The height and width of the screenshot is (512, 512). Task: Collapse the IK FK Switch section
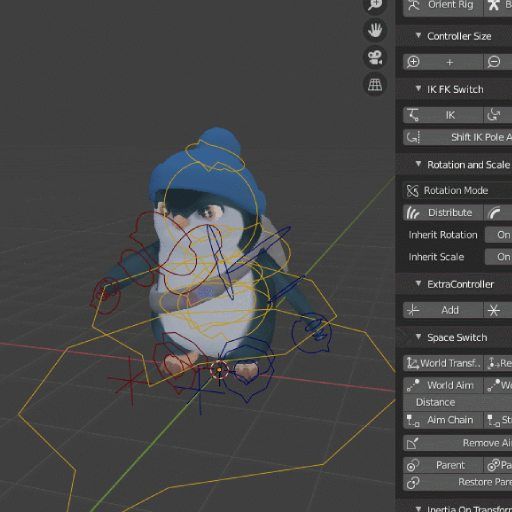[x=418, y=89]
